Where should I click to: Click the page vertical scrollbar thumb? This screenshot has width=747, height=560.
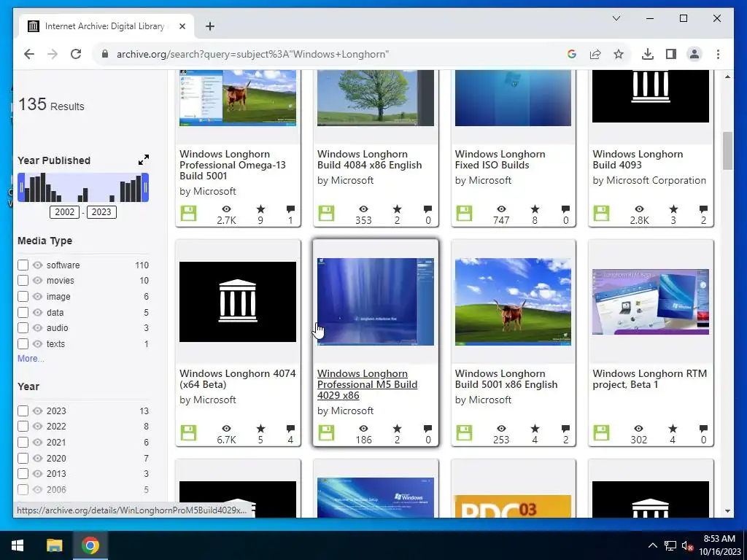tap(727, 150)
